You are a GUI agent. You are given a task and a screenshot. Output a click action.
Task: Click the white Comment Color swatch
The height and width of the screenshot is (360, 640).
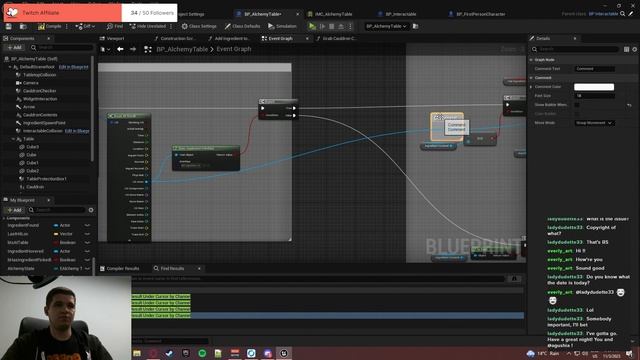click(x=594, y=87)
